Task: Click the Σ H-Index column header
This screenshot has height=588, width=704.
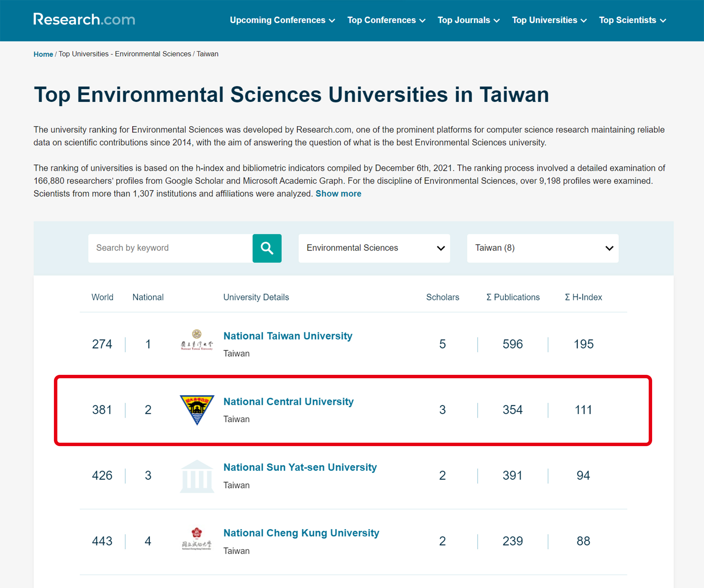Action: [x=583, y=297]
